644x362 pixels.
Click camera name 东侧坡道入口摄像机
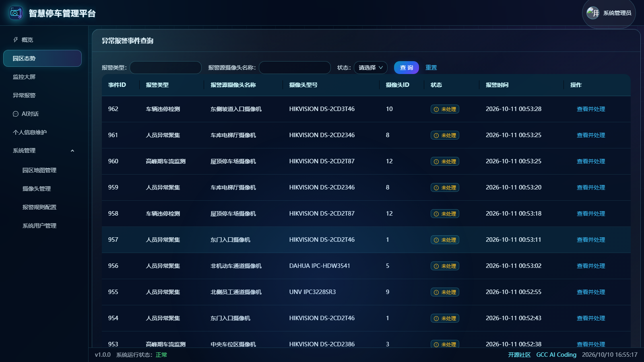(x=236, y=109)
